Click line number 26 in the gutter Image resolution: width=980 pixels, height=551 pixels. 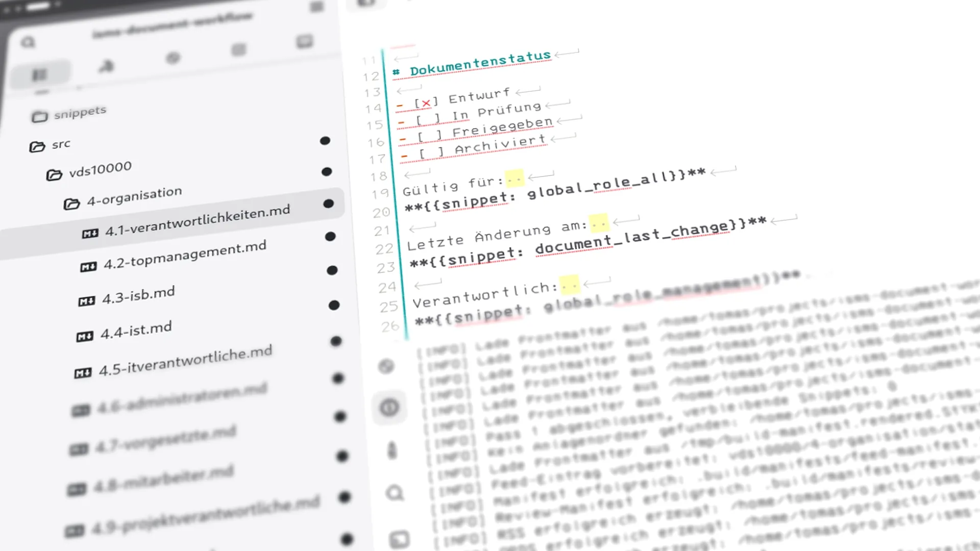point(390,326)
